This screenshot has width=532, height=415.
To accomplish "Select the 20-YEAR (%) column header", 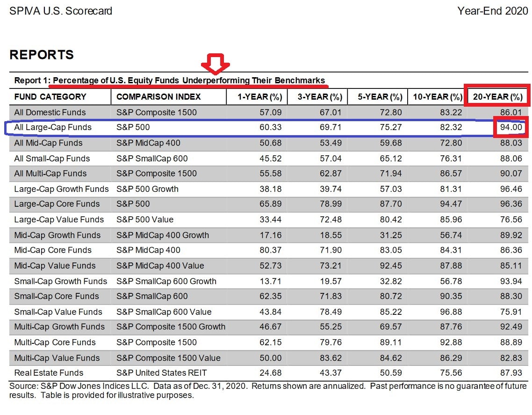I will point(496,97).
